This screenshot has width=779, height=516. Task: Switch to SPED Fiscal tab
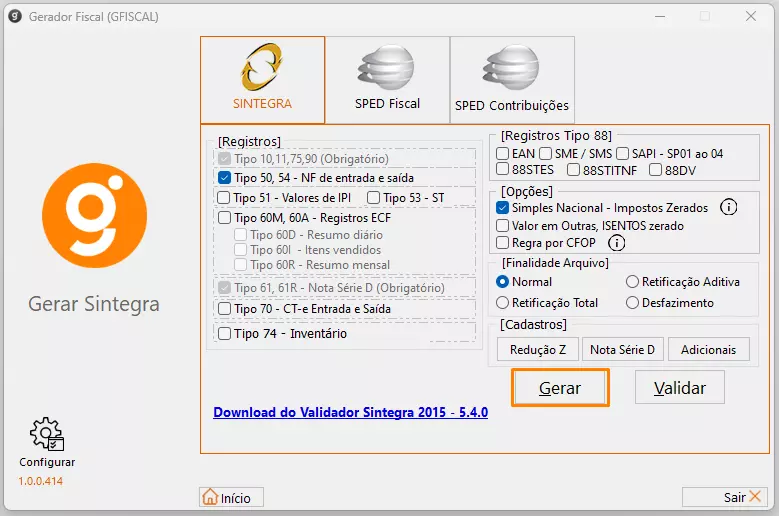388,79
